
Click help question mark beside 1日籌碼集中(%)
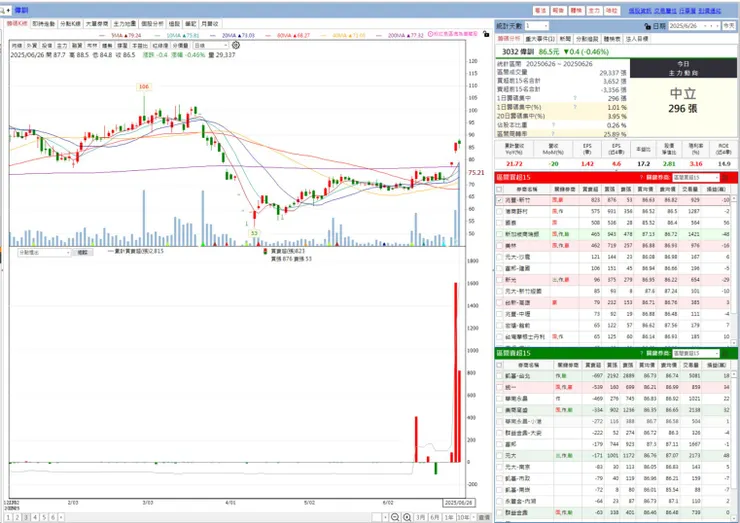tap(575, 107)
